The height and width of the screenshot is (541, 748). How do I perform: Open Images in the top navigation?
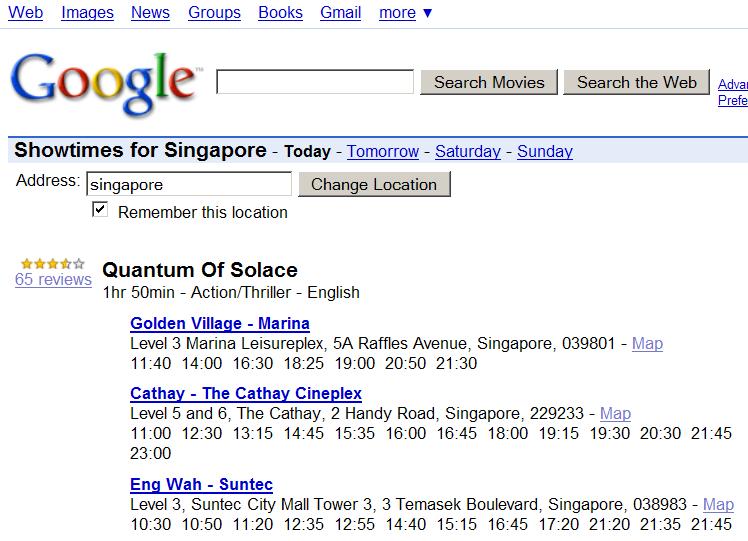(87, 13)
